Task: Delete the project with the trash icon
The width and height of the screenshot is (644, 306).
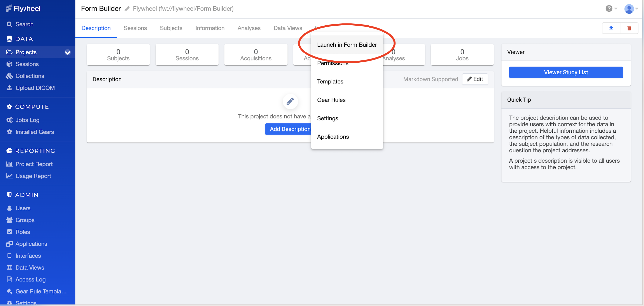Action: click(x=629, y=28)
